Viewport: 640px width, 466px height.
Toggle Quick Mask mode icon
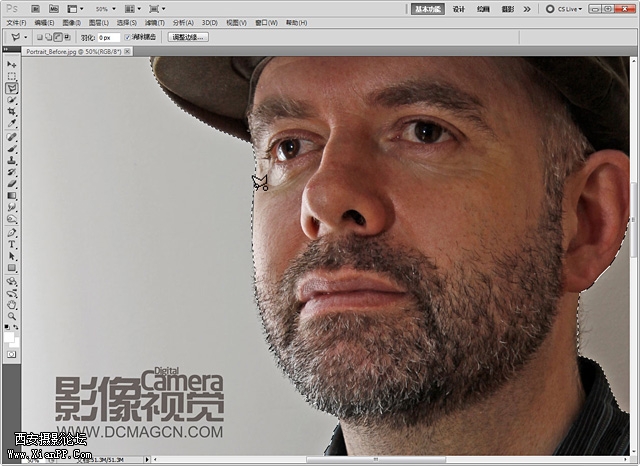pyautogui.click(x=12, y=354)
